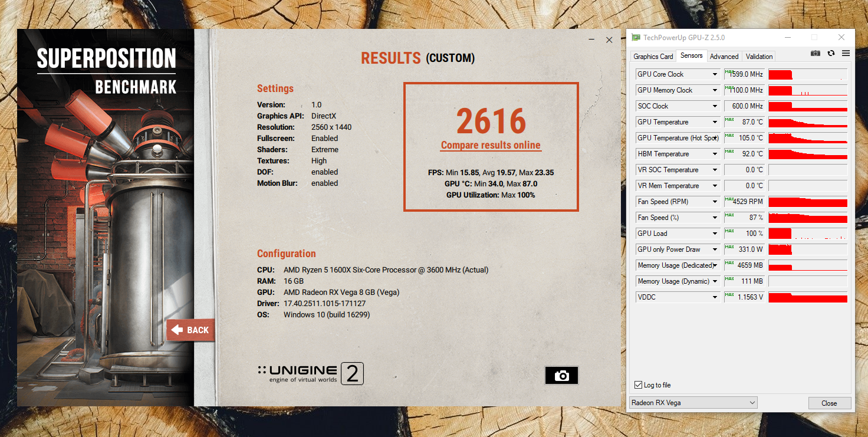Open the Advanced tab in GPU-Z
The width and height of the screenshot is (868, 437).
click(x=724, y=57)
